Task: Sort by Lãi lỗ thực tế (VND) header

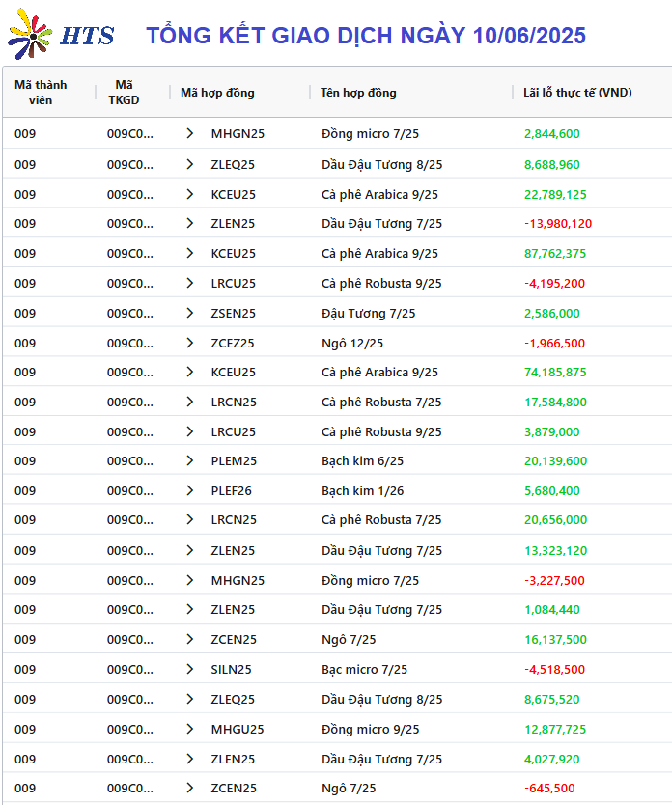Action: 577,93
